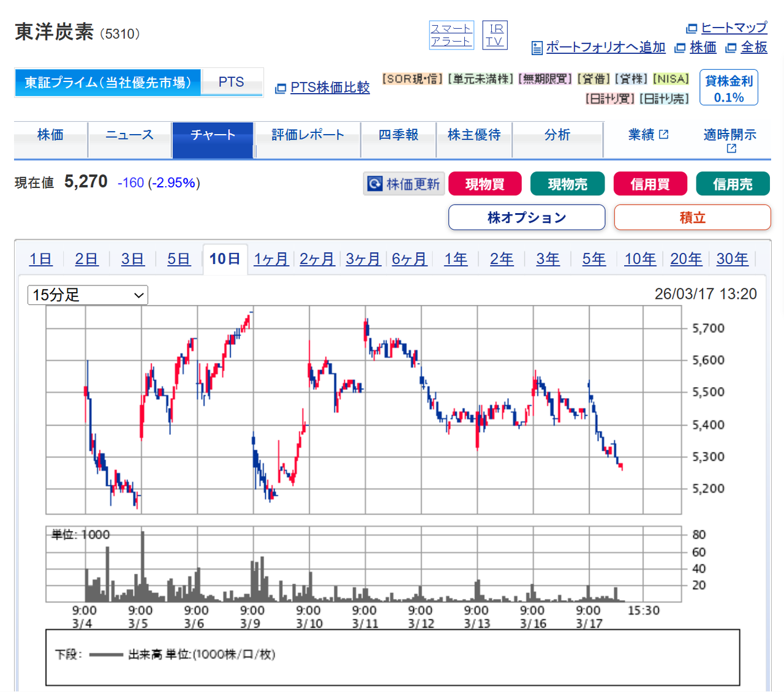The height and width of the screenshot is (692, 784).
Task: Open the 四季報 tab
Action: (x=398, y=135)
